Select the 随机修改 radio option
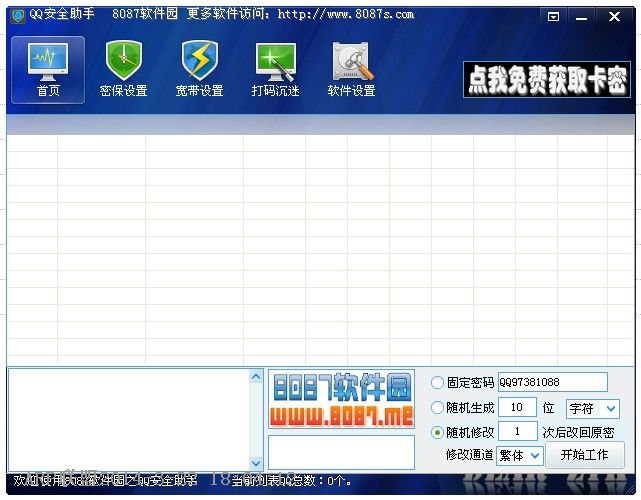The image size is (641, 500). click(437, 433)
